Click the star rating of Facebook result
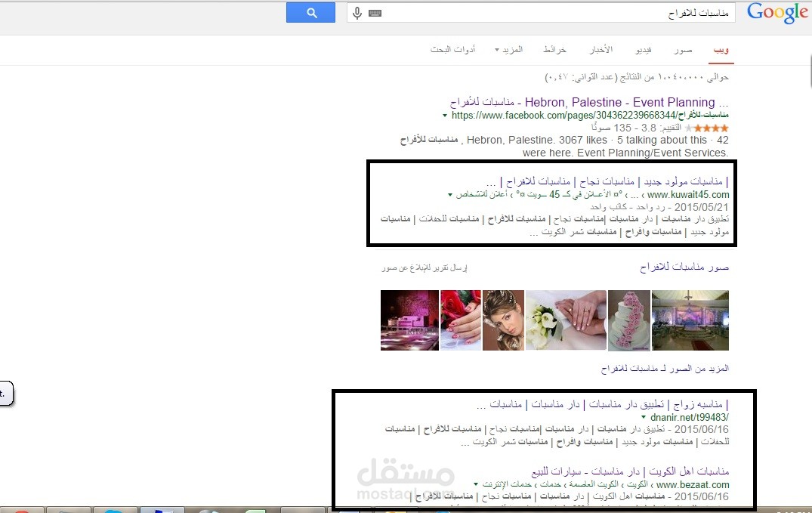Image resolution: width=812 pixels, height=513 pixels. point(706,128)
